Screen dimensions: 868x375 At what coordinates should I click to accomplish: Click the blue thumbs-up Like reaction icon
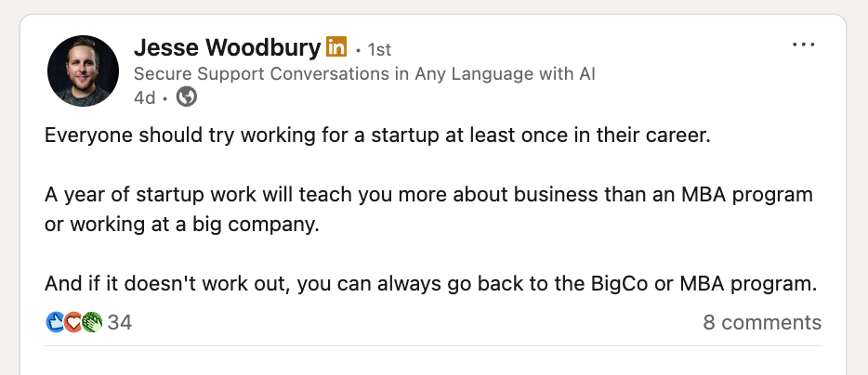[x=56, y=322]
